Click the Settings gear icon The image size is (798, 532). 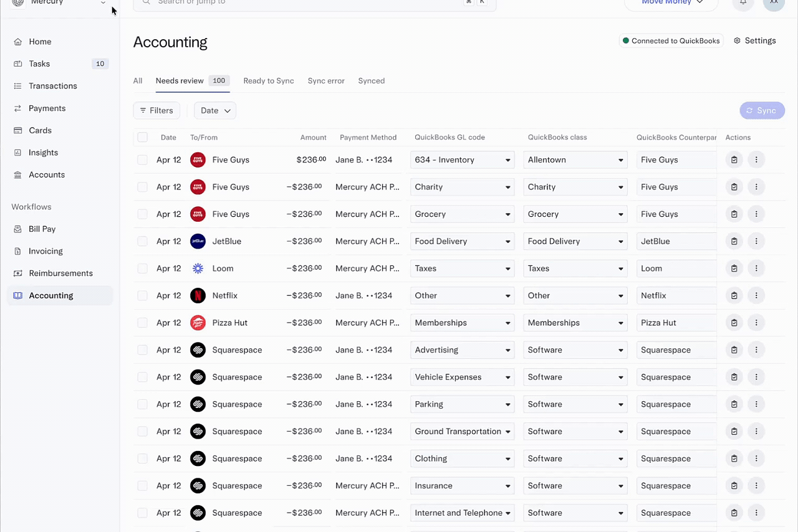coord(737,40)
